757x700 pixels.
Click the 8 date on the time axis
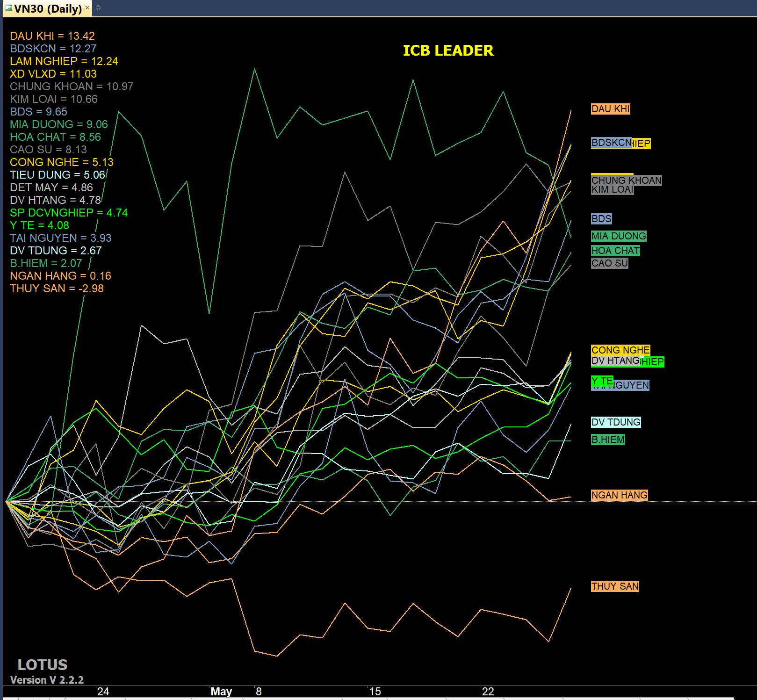(259, 692)
